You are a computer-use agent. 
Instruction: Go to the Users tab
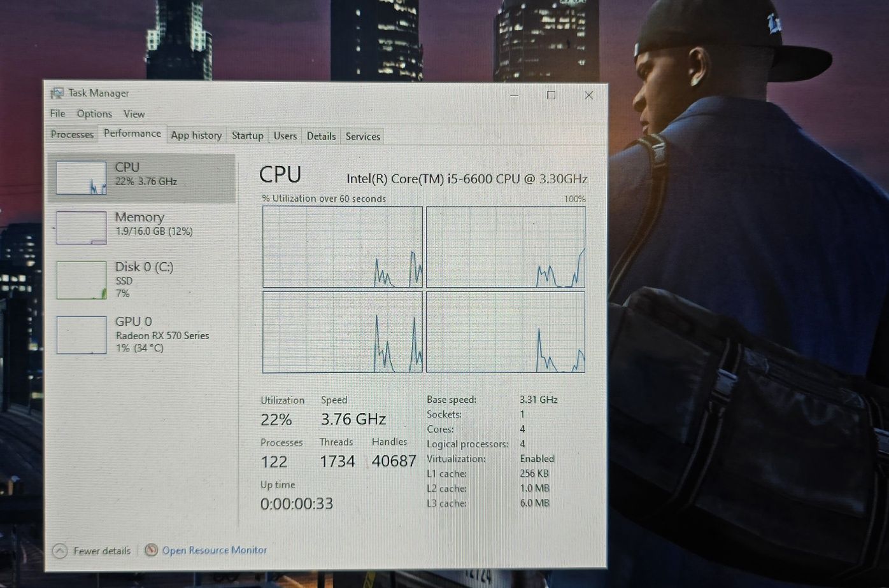tap(285, 136)
